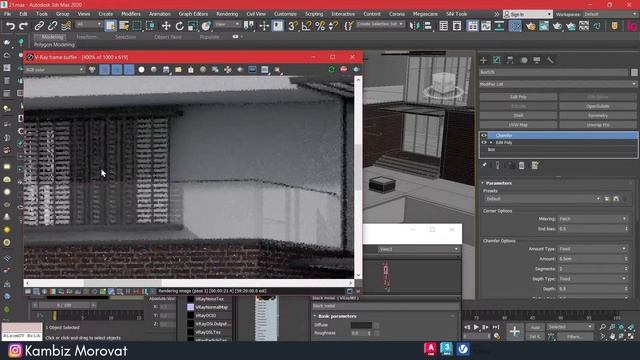The image size is (640, 360).
Task: Open the Workspaces dropdown set to Default
Action: click(x=609, y=14)
